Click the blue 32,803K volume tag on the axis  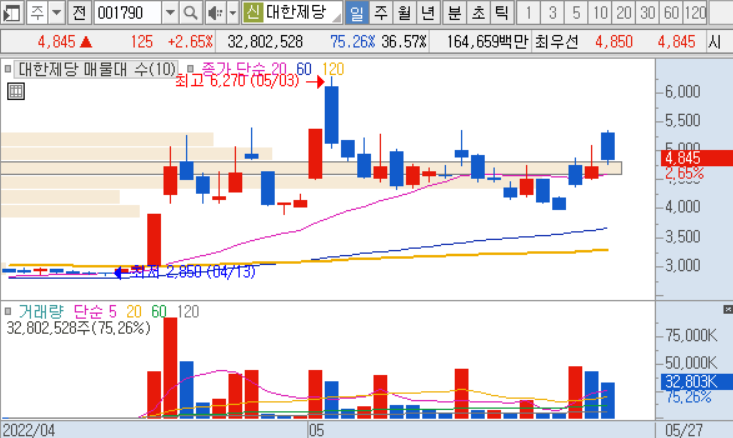697,382
